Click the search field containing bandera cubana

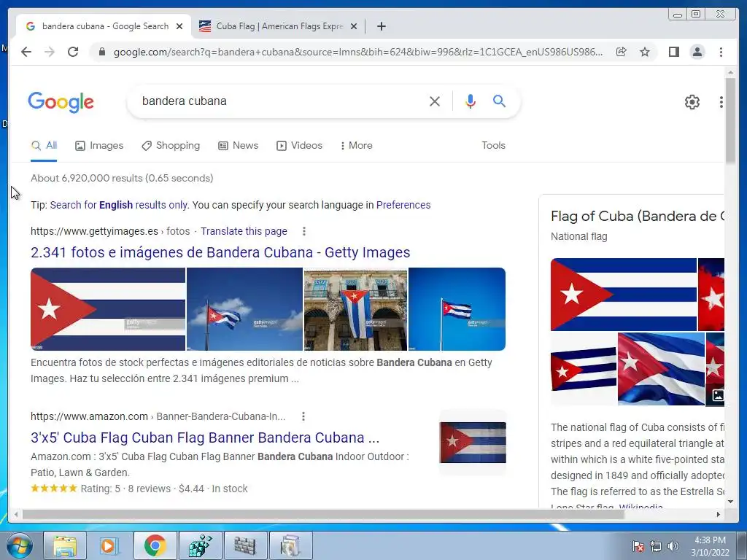[281, 101]
